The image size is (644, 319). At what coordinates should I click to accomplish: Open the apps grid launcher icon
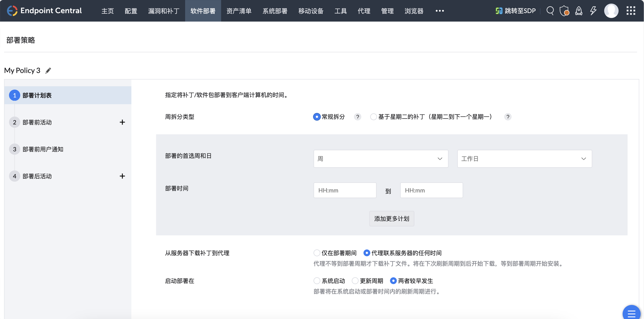631,11
